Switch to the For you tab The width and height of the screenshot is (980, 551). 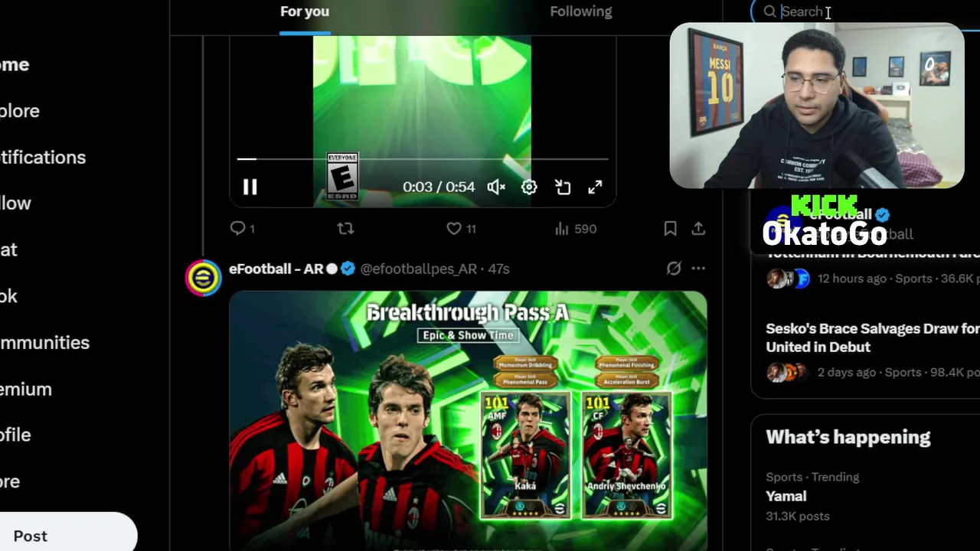305,11
